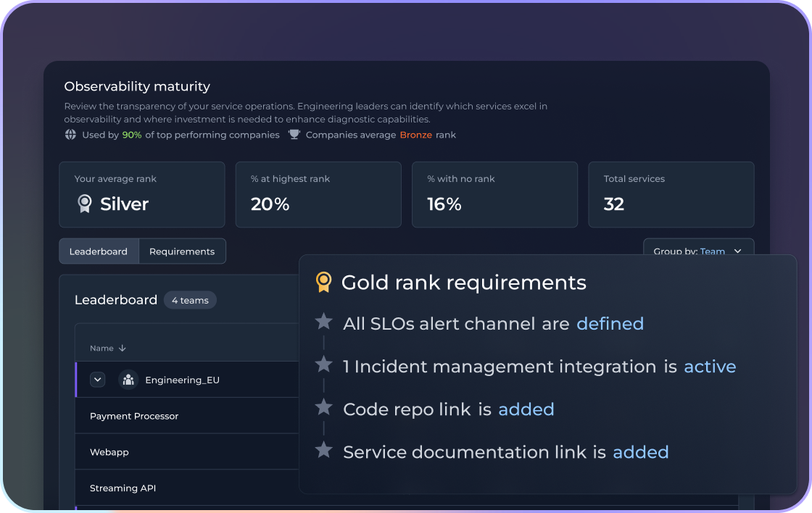Click the Gold rank medal icon
The height and width of the screenshot is (513, 812).
tap(324, 283)
